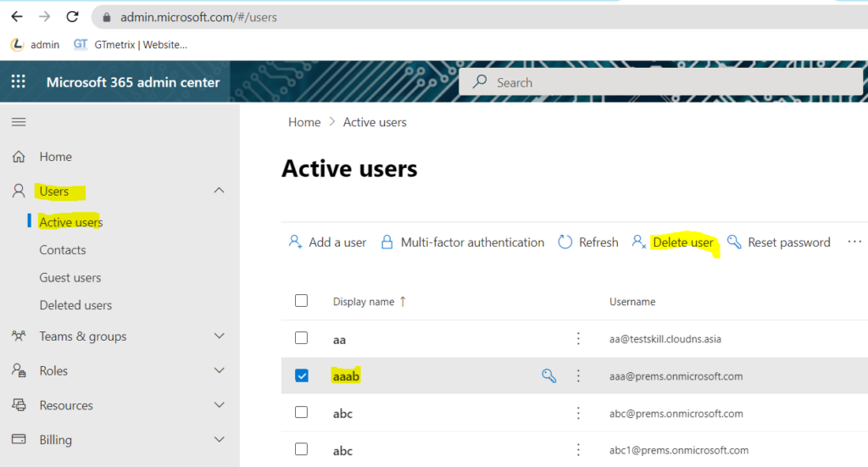Screen dimensions: 868x467
Task: Click the key icon in aaab row
Action: click(548, 375)
